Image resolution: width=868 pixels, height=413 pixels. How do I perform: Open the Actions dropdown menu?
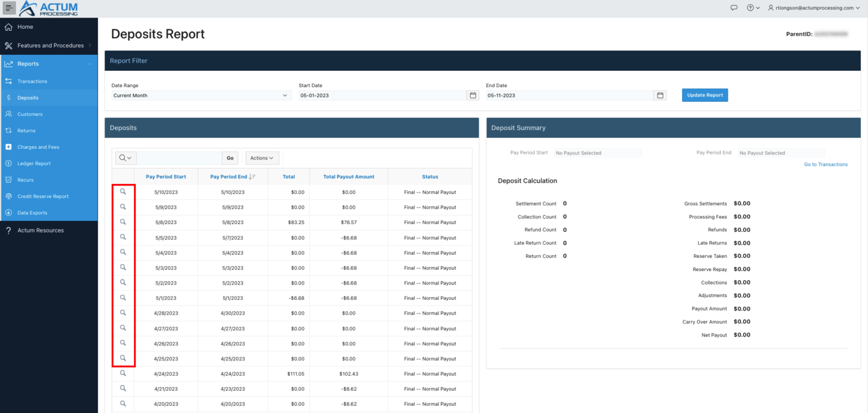click(x=262, y=158)
